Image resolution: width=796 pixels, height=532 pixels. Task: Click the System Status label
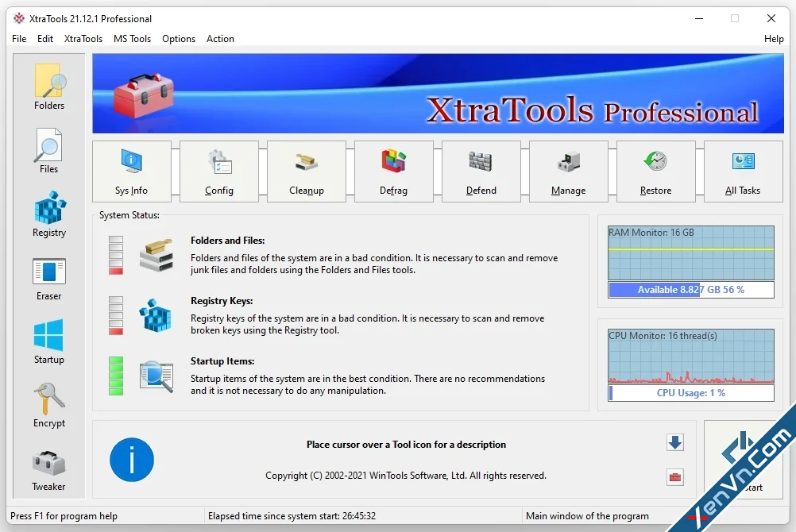pos(129,215)
